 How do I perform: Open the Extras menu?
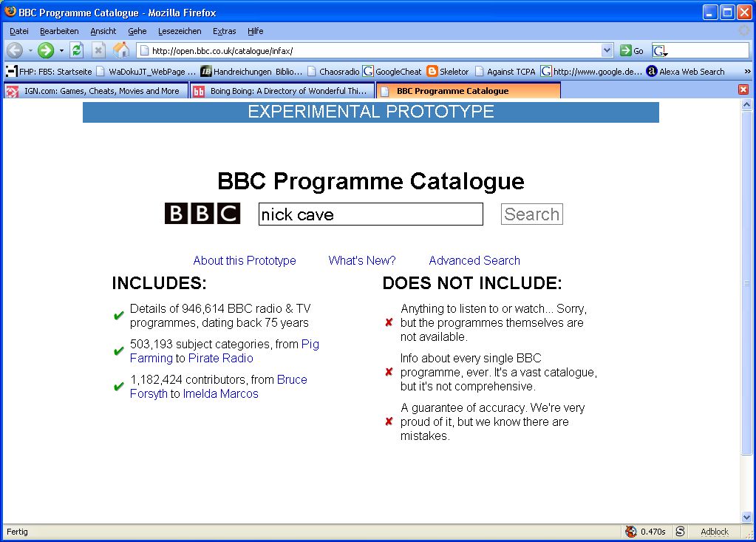pos(224,31)
